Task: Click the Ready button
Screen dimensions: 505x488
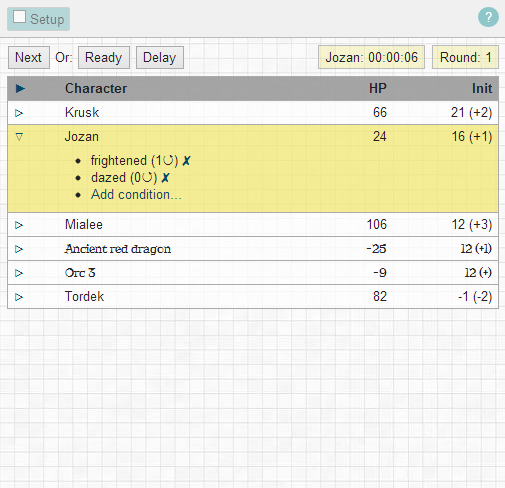Action: (104, 57)
